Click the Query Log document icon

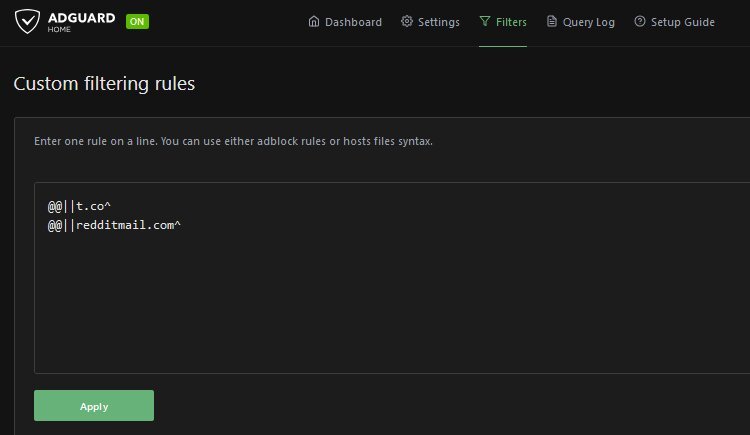[551, 22]
